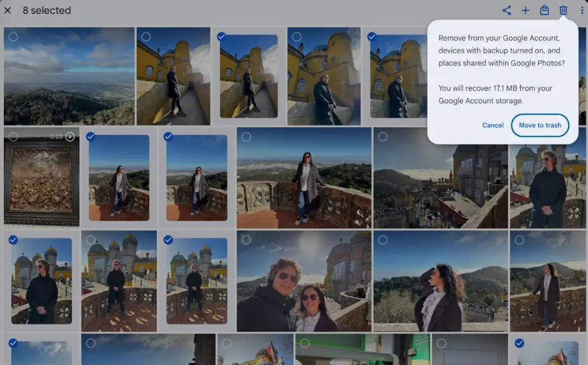Share the 8 selected photos
Image resolution: width=588 pixels, height=365 pixels.
coord(507,10)
